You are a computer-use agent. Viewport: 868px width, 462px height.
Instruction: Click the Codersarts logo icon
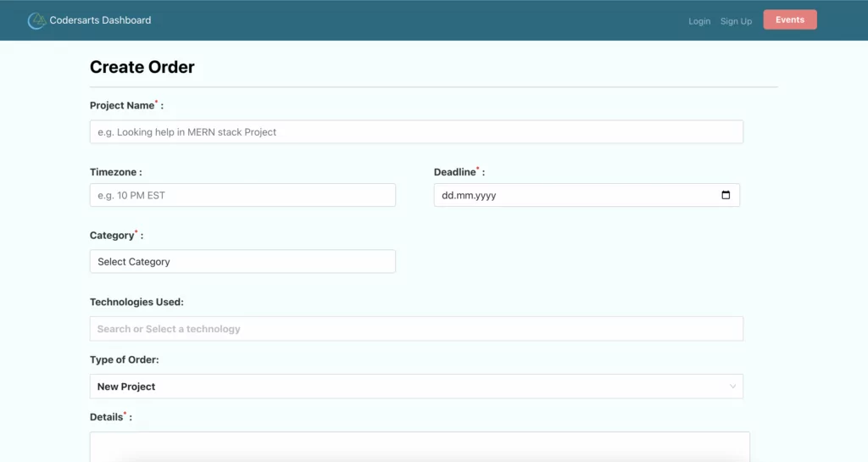click(36, 20)
